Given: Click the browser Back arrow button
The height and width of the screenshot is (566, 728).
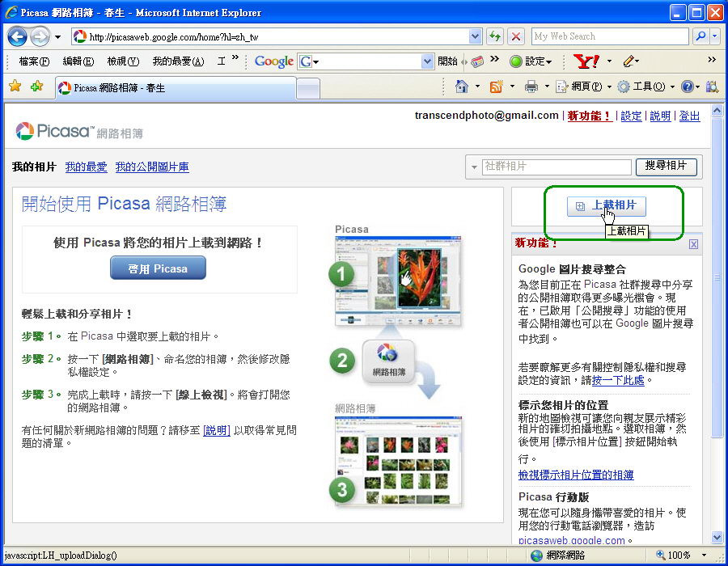Looking at the screenshot, I should pyautogui.click(x=17, y=36).
